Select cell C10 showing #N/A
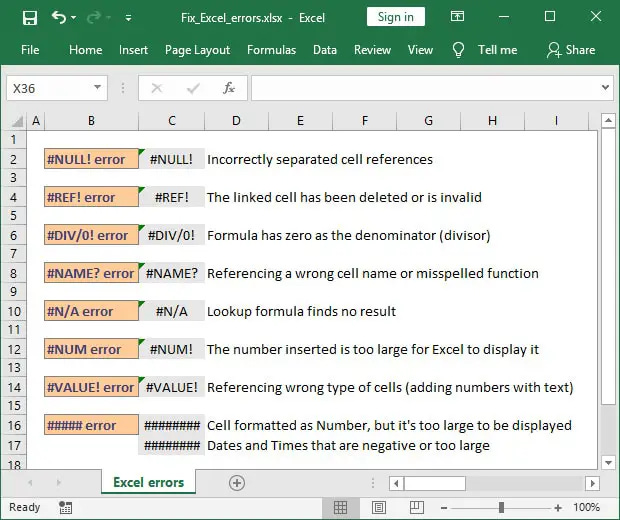Screen dimensions: 620x520 (172, 311)
